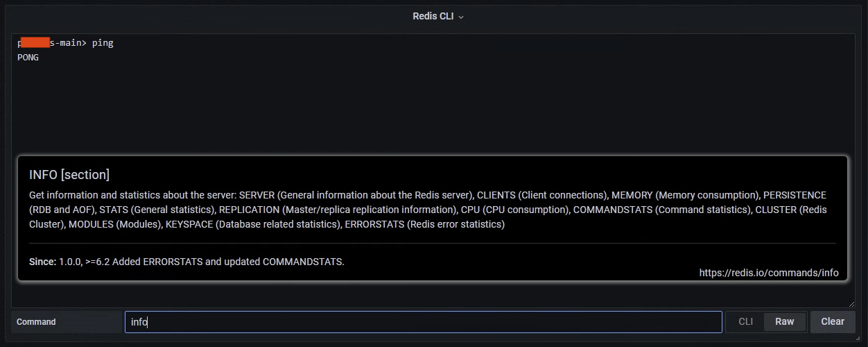This screenshot has height=347, width=868.
Task: Clear the CLI output with Clear button
Action: 833,321
